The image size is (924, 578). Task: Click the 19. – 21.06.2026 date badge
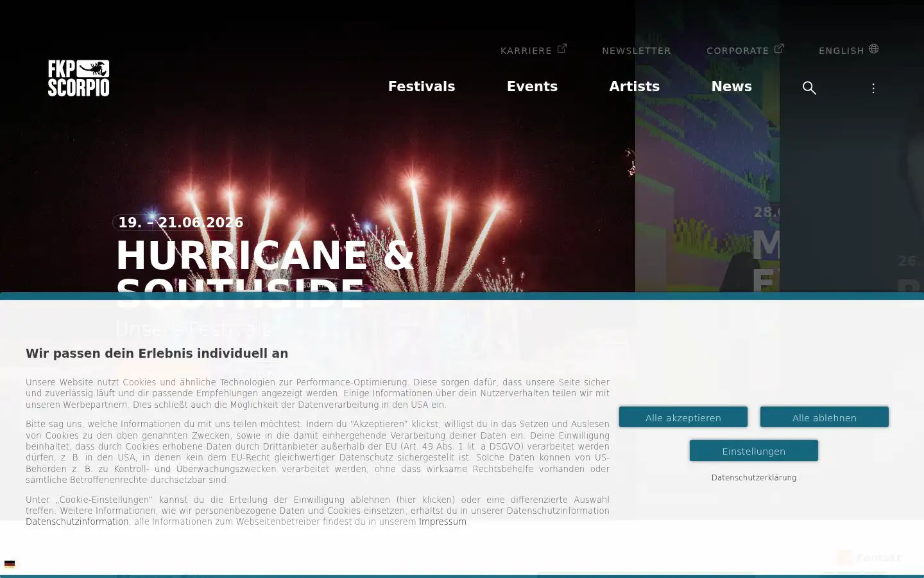pyautogui.click(x=181, y=222)
